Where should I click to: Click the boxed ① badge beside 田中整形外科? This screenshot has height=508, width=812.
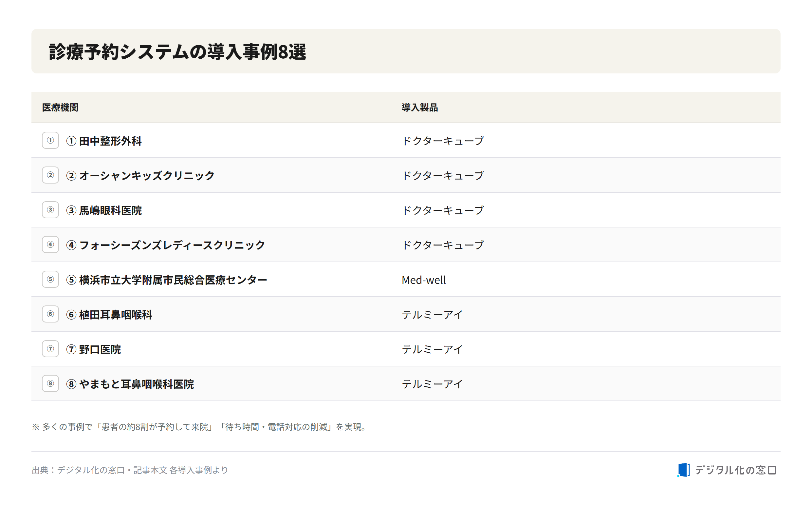pos(50,141)
